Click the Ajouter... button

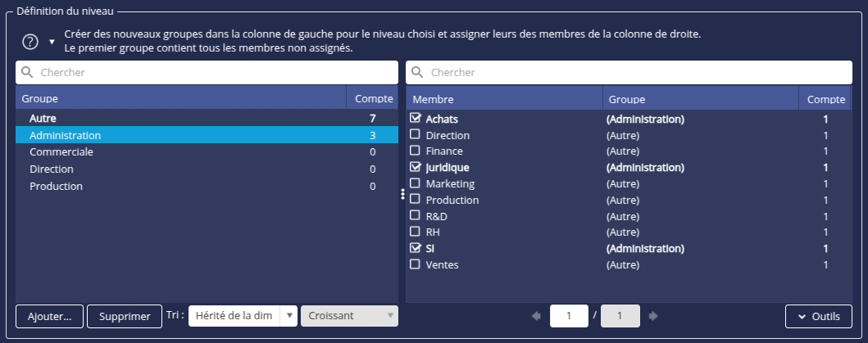click(50, 316)
